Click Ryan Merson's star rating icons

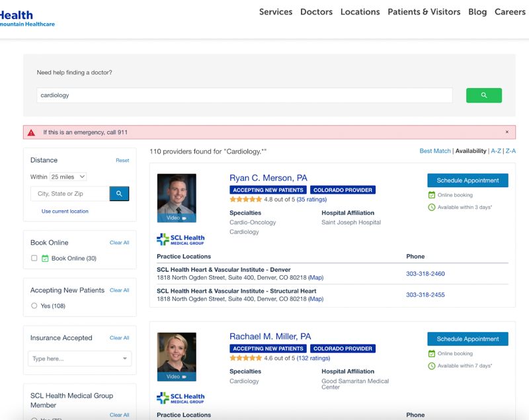tap(245, 199)
